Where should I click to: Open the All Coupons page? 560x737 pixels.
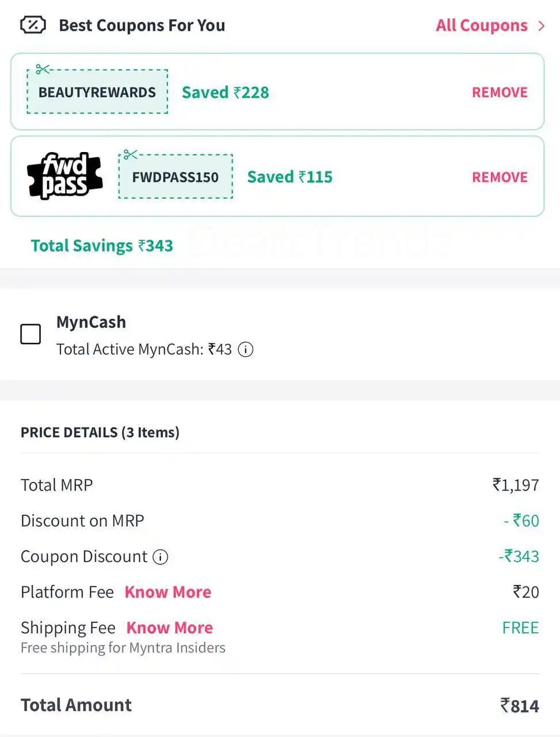(x=482, y=25)
